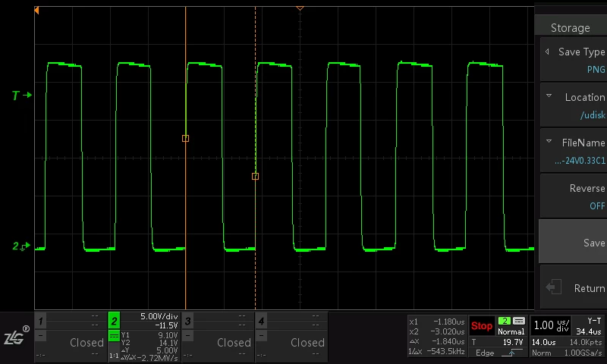
Task: Select the channel 1 number badge
Action: click(41, 321)
